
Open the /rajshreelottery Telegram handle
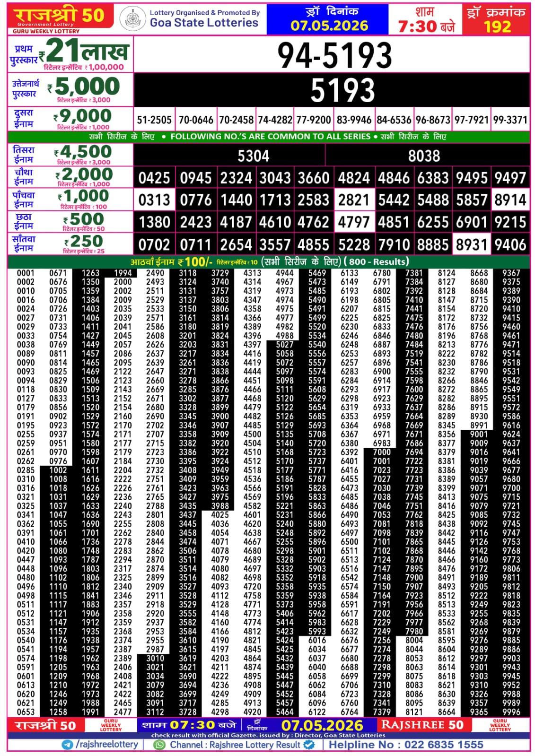(107, 745)
